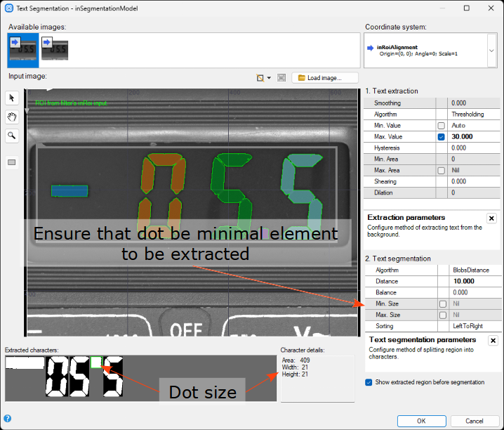The height and width of the screenshot is (430, 504).
Task: Activate the hand pan tool
Action: (11, 117)
